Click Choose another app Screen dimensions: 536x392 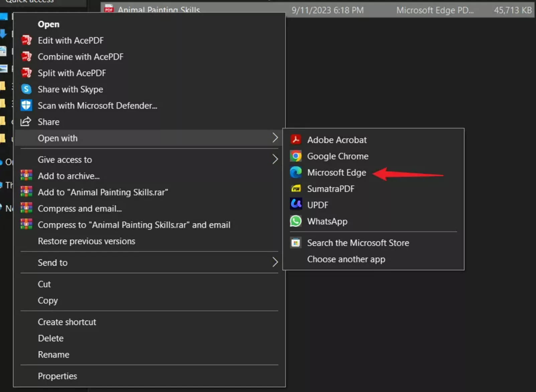[x=346, y=259]
